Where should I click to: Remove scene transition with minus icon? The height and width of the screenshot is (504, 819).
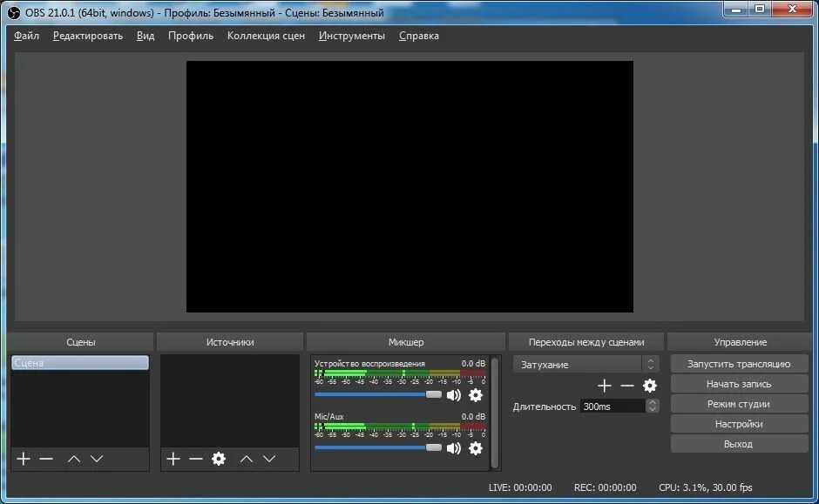(626, 386)
